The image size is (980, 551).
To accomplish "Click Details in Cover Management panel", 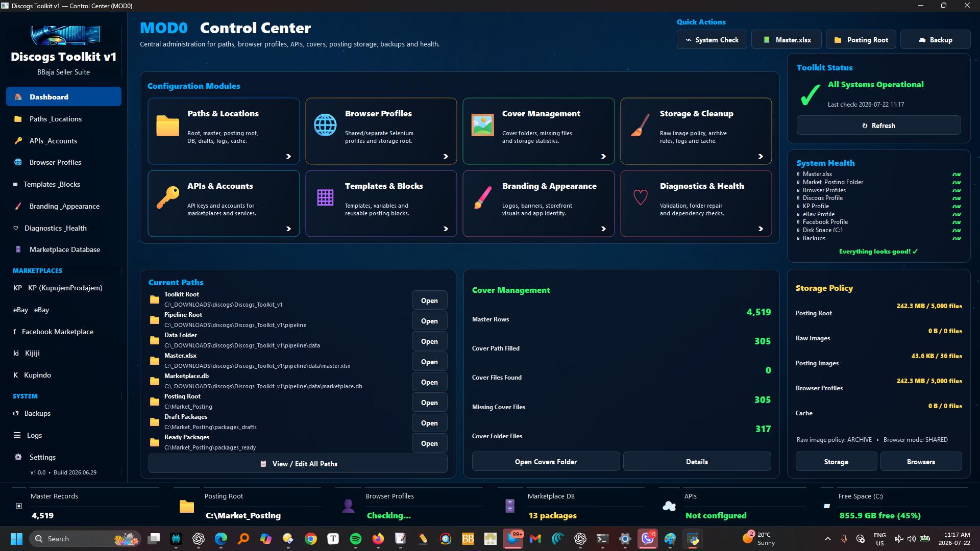I will 697,462.
